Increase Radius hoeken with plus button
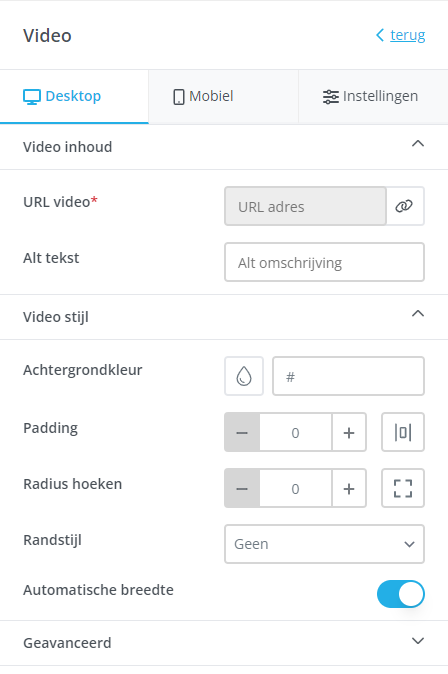Viewport: 448px width, 674px height. point(349,488)
